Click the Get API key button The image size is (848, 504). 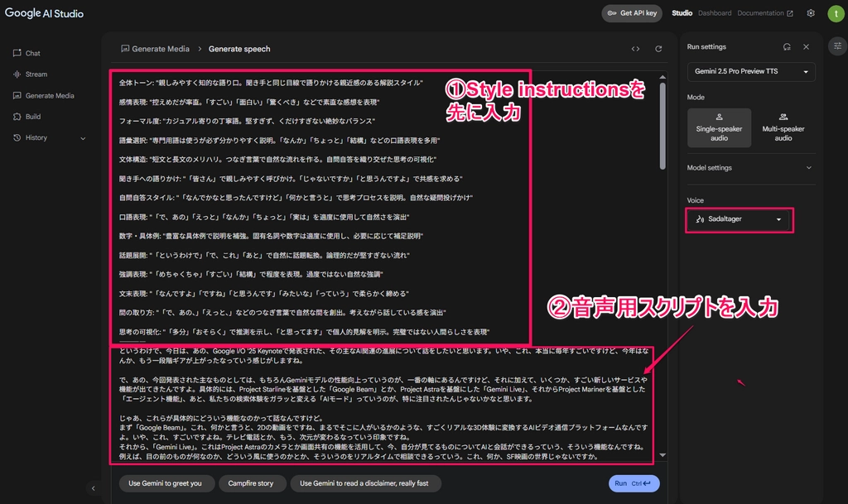click(x=632, y=13)
